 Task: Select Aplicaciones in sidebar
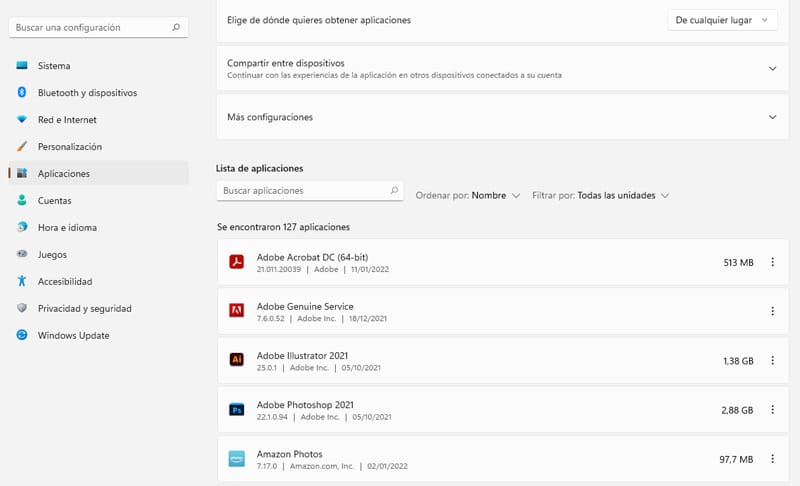coord(98,173)
